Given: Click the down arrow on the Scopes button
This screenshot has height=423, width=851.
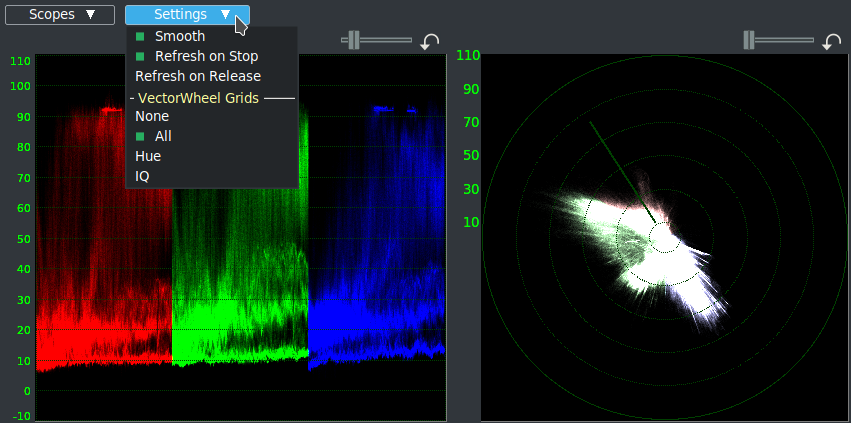Looking at the screenshot, I should click(x=91, y=15).
